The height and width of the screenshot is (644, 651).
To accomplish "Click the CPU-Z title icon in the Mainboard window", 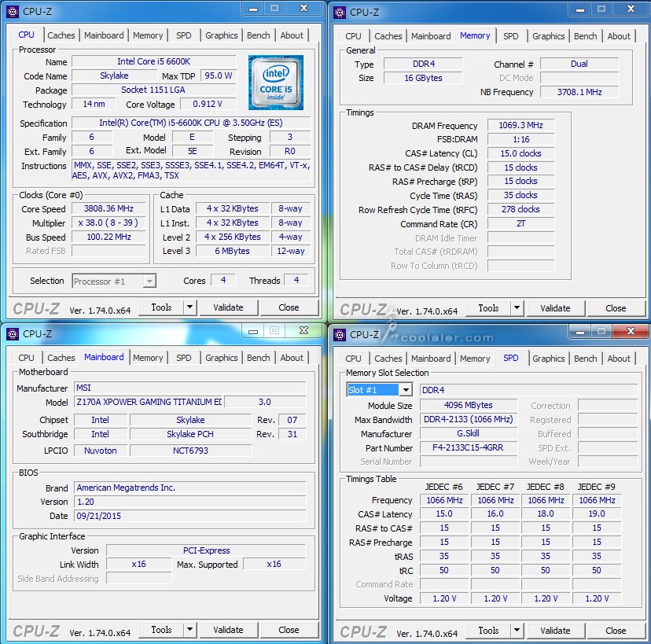I will click(13, 334).
